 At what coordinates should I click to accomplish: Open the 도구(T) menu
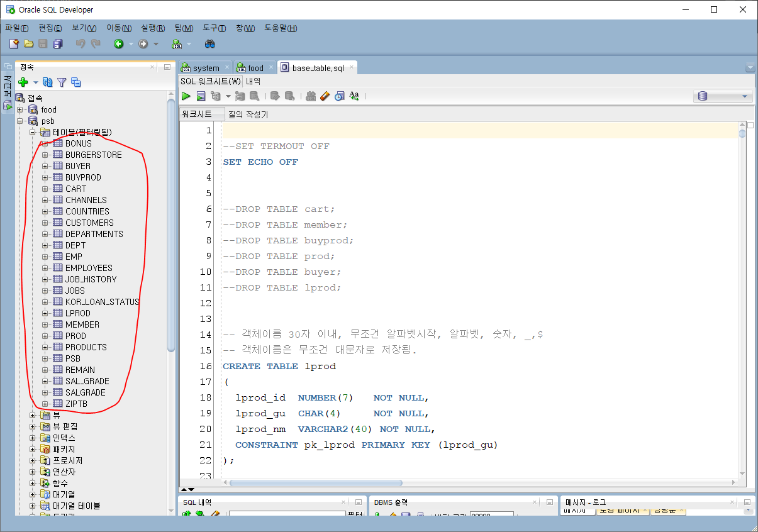[215, 28]
